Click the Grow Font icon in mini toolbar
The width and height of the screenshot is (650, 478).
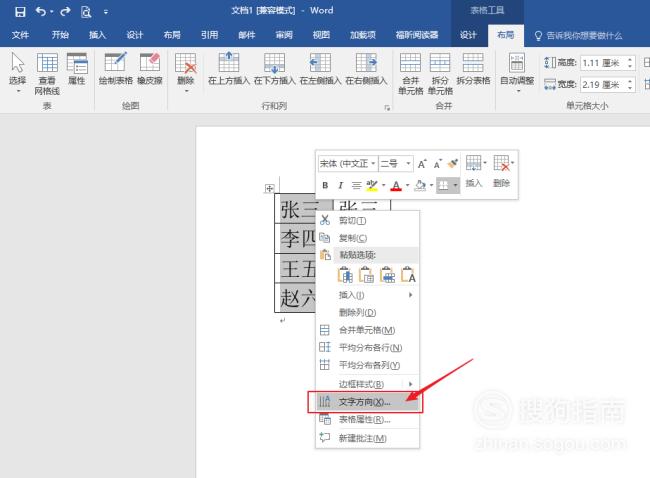422,164
